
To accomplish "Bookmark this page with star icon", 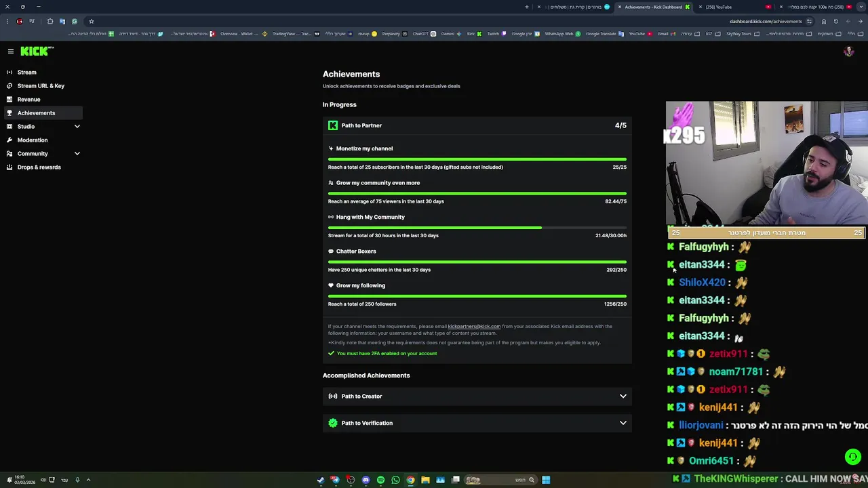I will (92, 21).
